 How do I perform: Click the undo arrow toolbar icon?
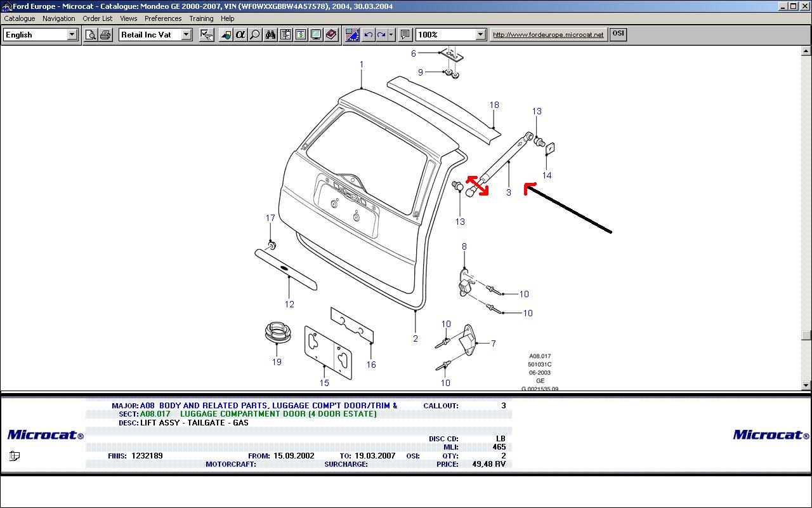(x=368, y=35)
